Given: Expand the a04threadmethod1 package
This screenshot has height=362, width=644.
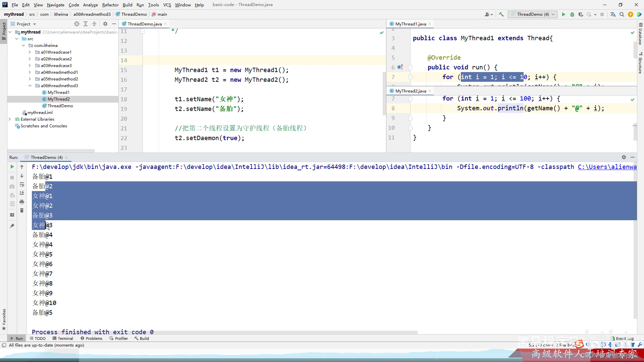Looking at the screenshot, I should (30, 72).
